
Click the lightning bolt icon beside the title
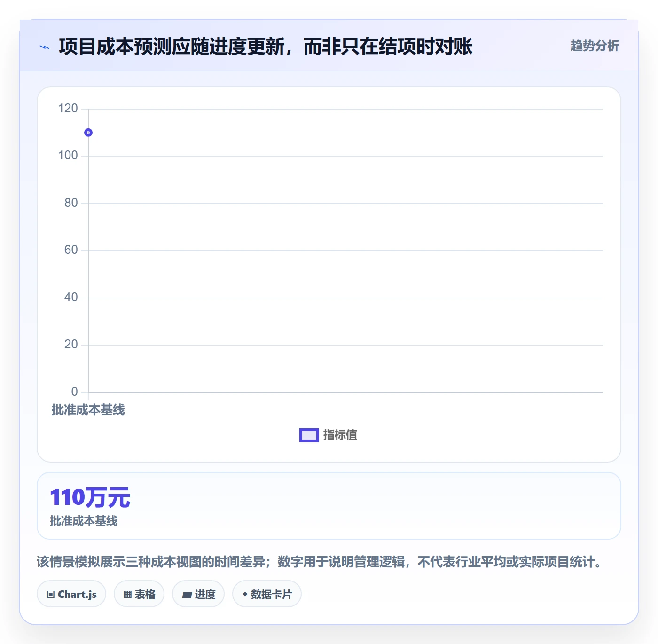click(x=45, y=47)
